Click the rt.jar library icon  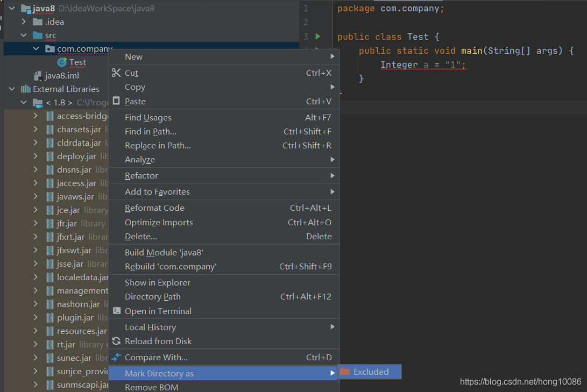[x=49, y=344]
